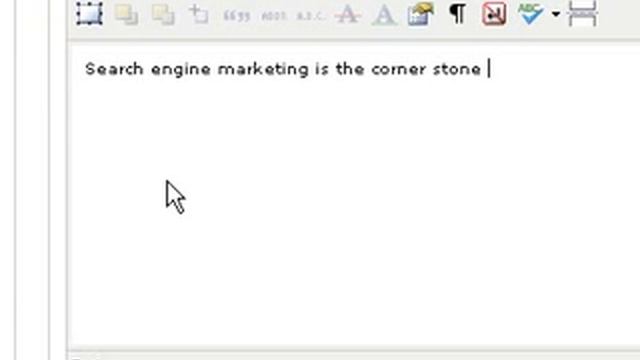Click the absolute positioning crosshair icon
This screenshot has width=640, height=360.
[x=199, y=14]
